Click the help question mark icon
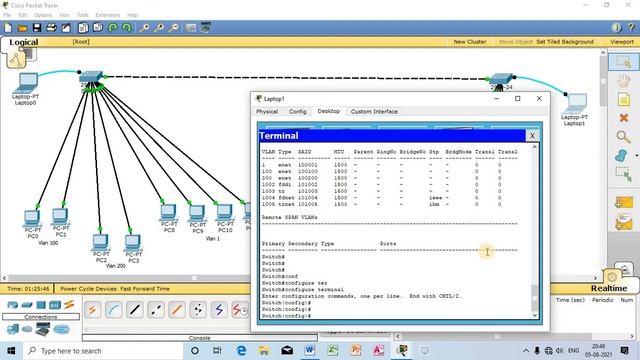Screen dimensions: 640x360 [631, 28]
